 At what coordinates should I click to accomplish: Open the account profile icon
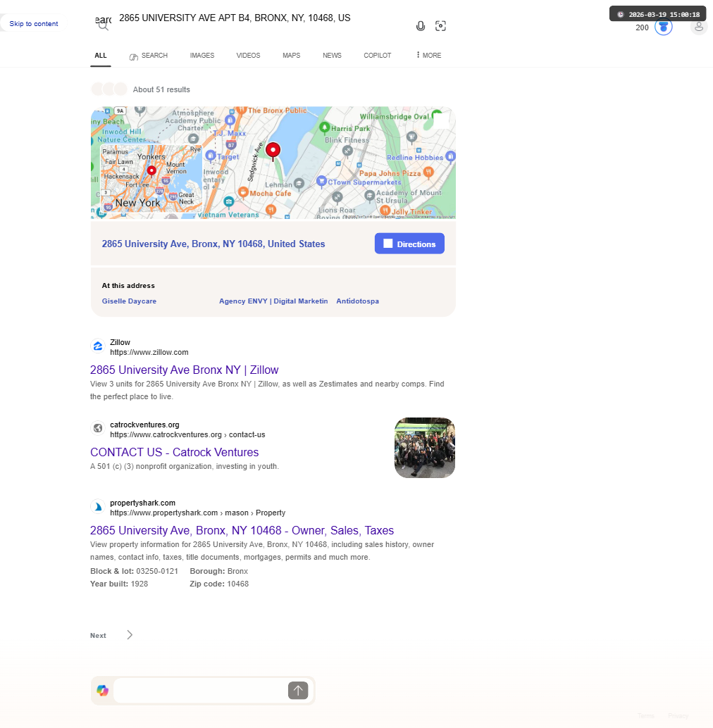coord(699,27)
